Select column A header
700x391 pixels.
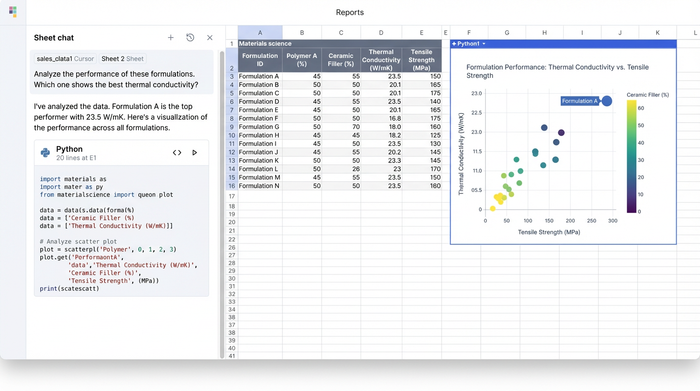coord(260,33)
